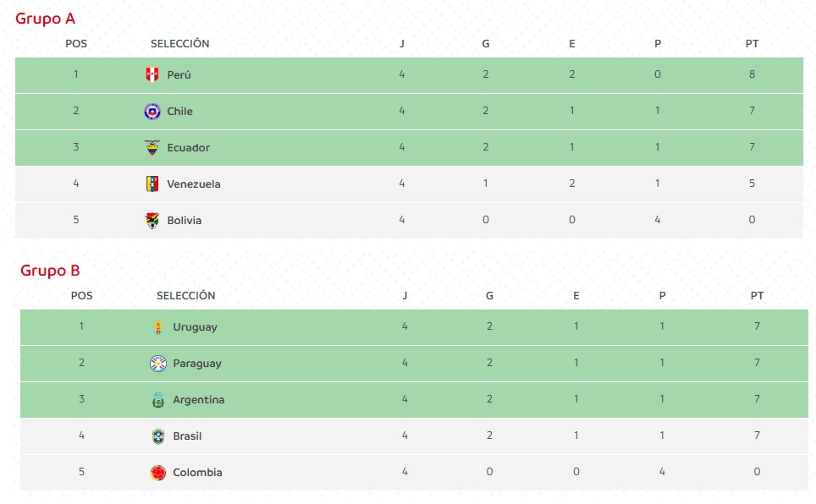Click the Bolivia team crest icon
Image resolution: width=816 pixels, height=504 pixels.
click(152, 220)
